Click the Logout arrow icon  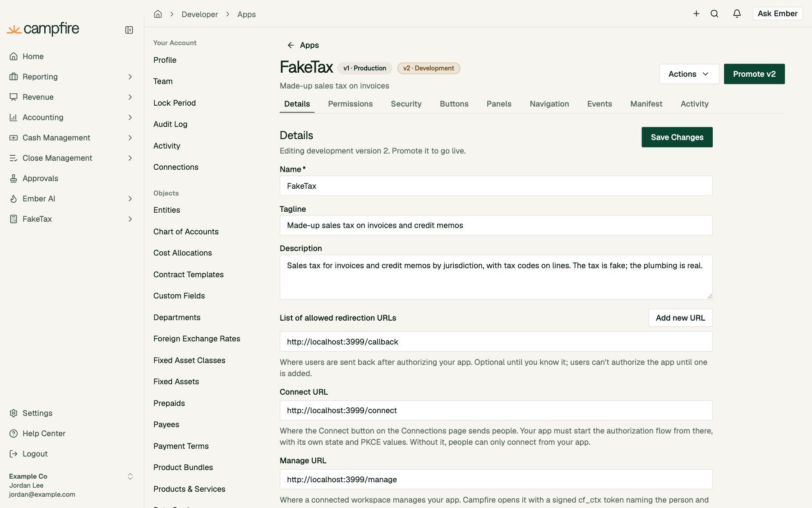point(14,454)
